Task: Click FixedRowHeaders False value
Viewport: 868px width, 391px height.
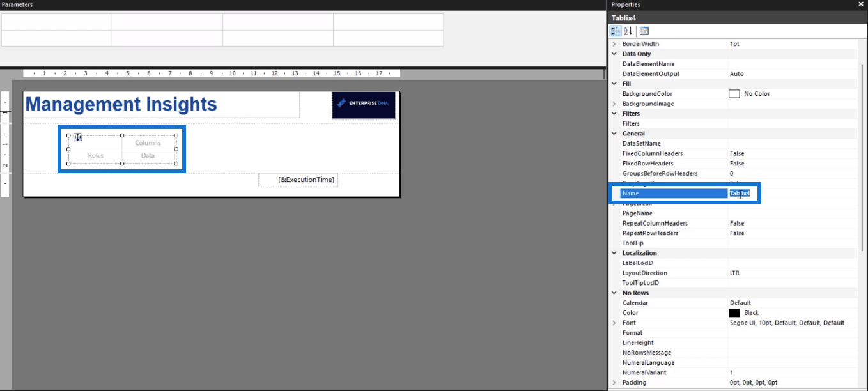Action: pyautogui.click(x=737, y=164)
